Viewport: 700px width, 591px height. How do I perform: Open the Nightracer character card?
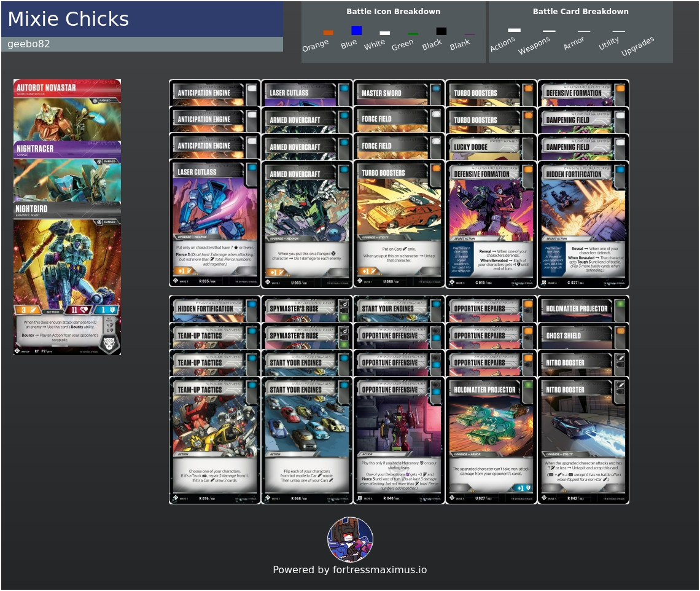pyautogui.click(x=67, y=171)
